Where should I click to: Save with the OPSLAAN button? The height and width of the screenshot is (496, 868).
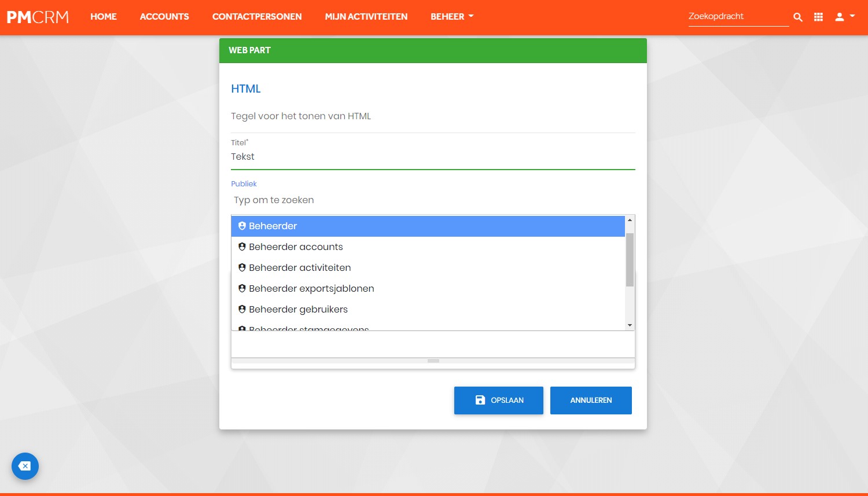click(x=499, y=401)
